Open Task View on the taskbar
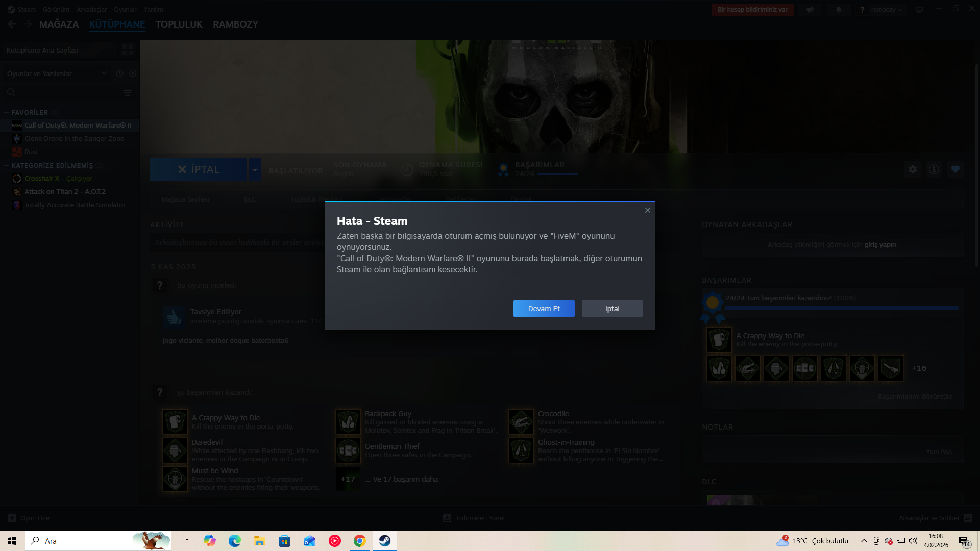 [184, 541]
